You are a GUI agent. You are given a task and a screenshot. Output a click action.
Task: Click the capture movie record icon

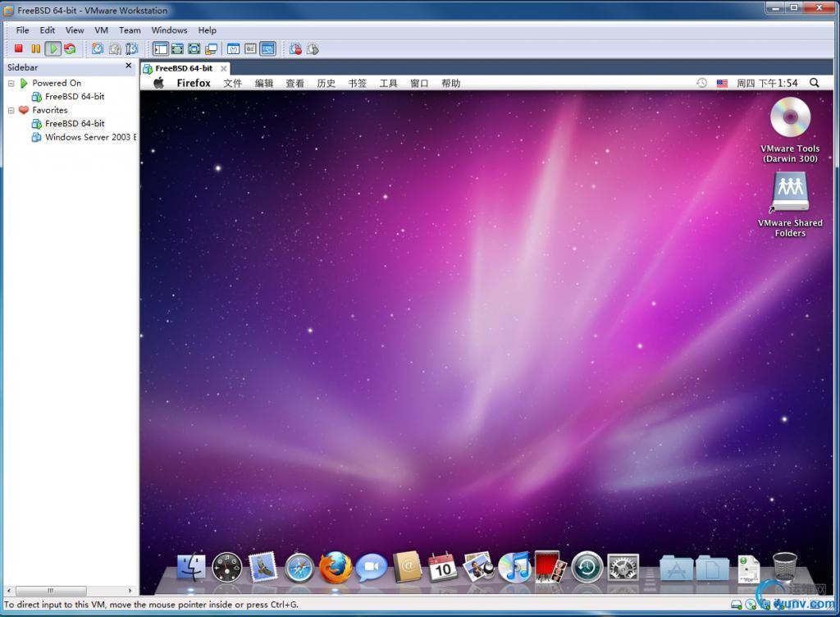click(295, 48)
